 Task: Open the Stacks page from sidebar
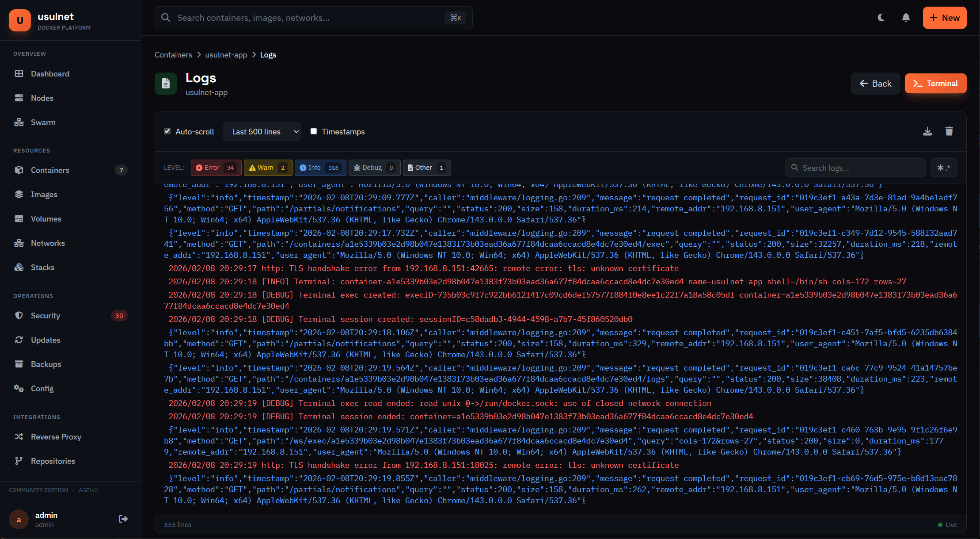(42, 267)
